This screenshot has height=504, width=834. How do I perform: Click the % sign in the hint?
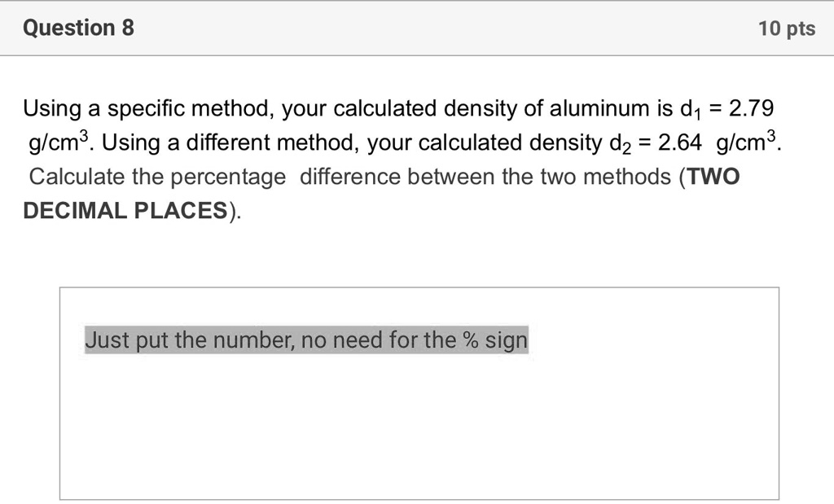coord(470,340)
